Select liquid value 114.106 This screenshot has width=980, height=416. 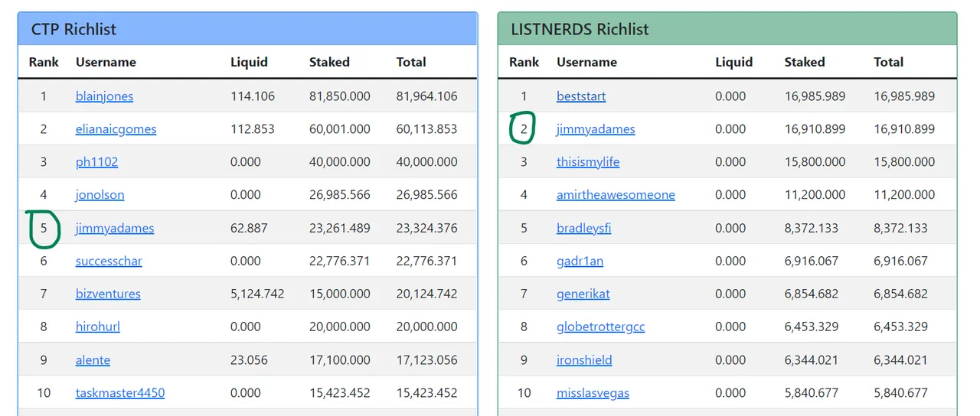pyautogui.click(x=253, y=96)
